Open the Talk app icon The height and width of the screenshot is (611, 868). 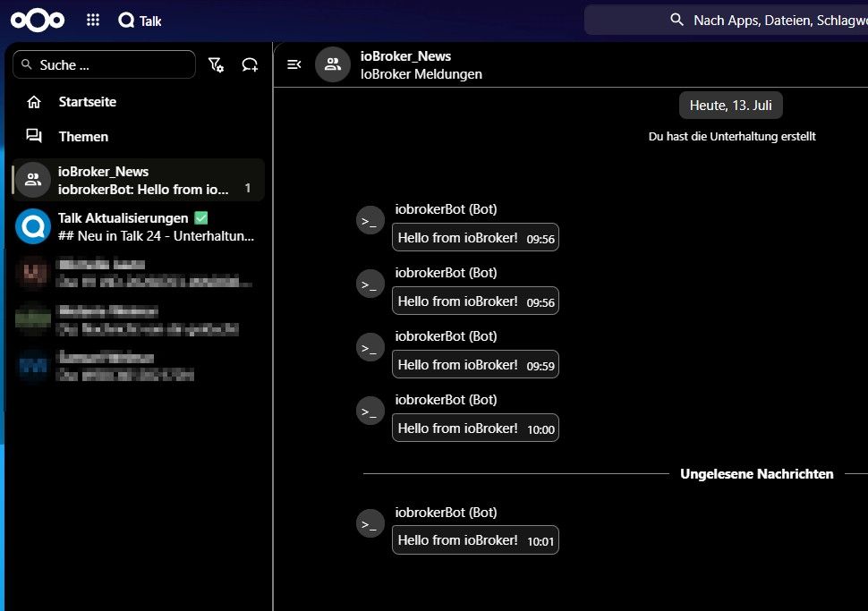click(x=126, y=21)
